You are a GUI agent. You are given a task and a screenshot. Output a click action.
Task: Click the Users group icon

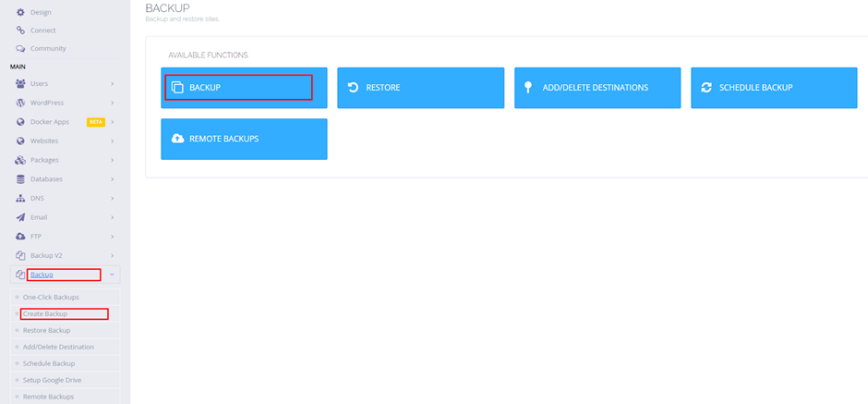pyautogui.click(x=20, y=84)
